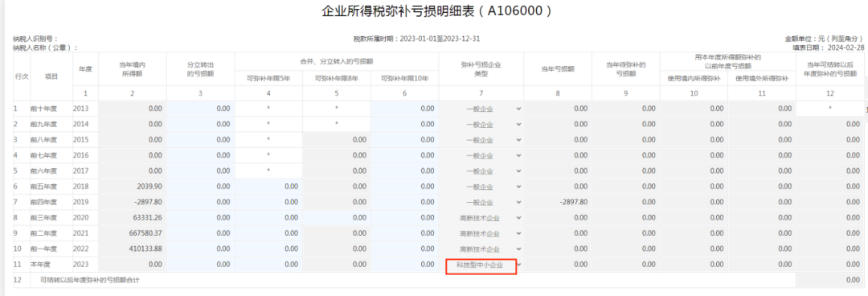Open enterprise type dropdown for year 2014
This screenshot has height=296, width=868.
(x=481, y=124)
